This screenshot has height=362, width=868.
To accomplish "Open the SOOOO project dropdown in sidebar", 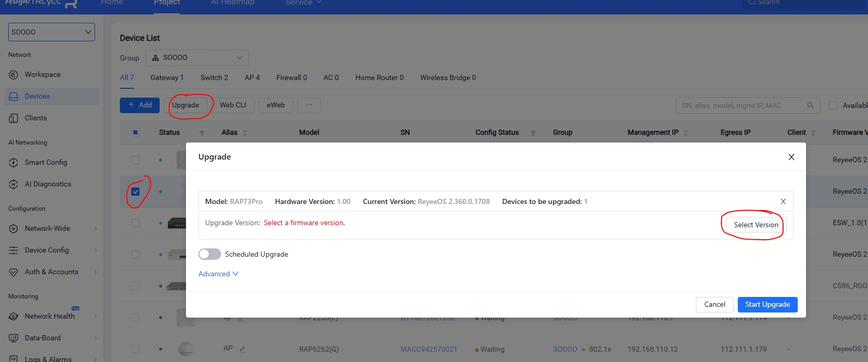I will click(x=52, y=32).
